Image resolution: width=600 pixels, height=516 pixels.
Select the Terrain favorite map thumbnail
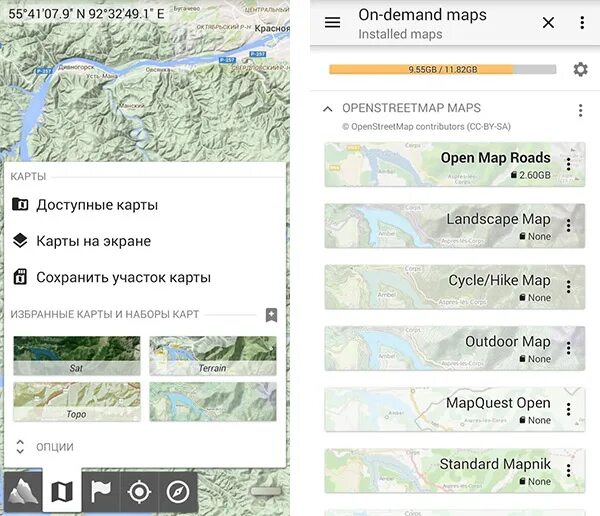coord(213,356)
